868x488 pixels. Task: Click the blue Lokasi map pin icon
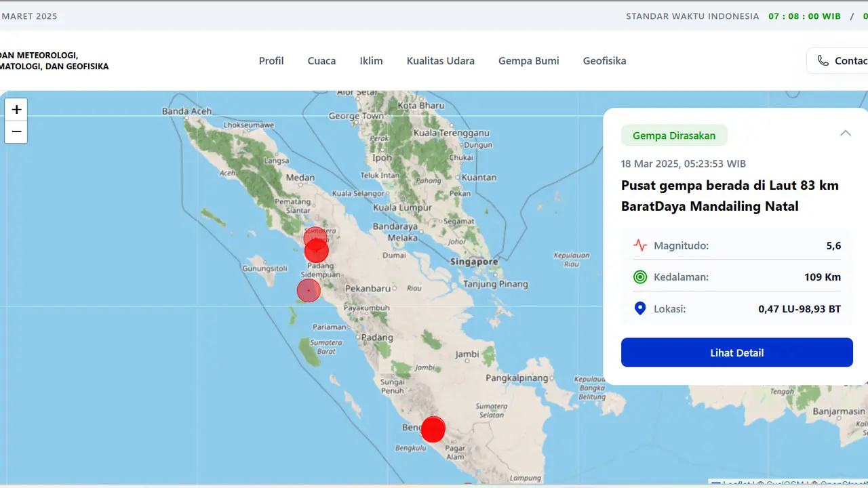639,308
